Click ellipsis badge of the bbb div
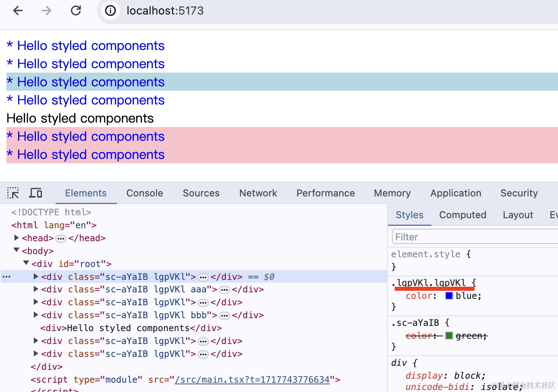The height and width of the screenshot is (392, 558). (225, 316)
